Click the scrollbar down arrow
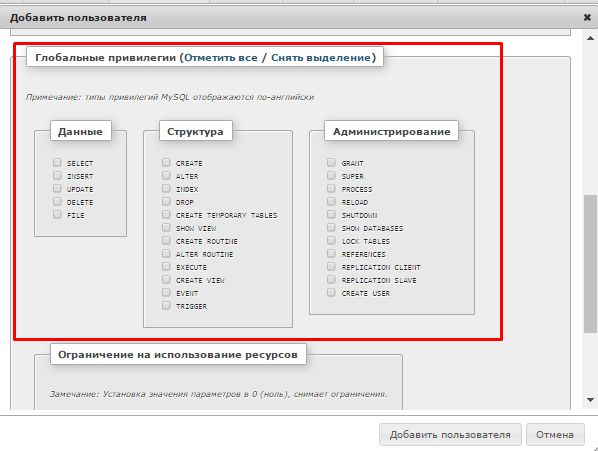The image size is (598, 451). [x=590, y=400]
